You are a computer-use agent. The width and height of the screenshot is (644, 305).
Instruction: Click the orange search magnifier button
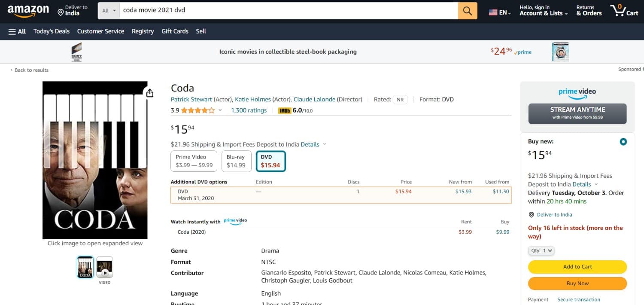[x=468, y=11]
